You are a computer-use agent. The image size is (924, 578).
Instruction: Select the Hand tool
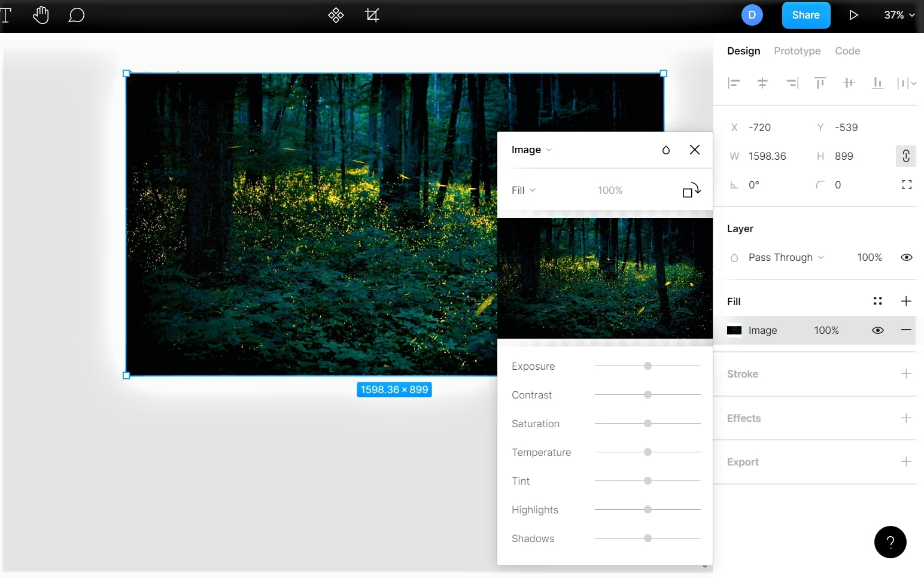(x=41, y=15)
